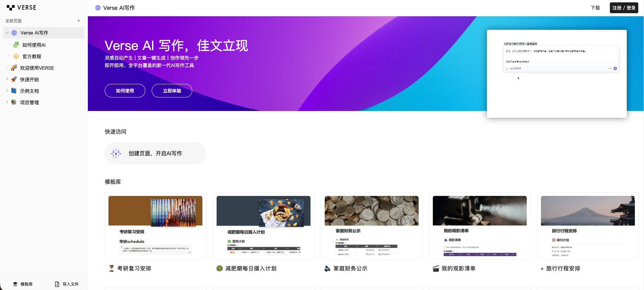The height and width of the screenshot is (290, 644).
Task: Click icon next to 家庭财务公示 title
Action: (x=327, y=268)
